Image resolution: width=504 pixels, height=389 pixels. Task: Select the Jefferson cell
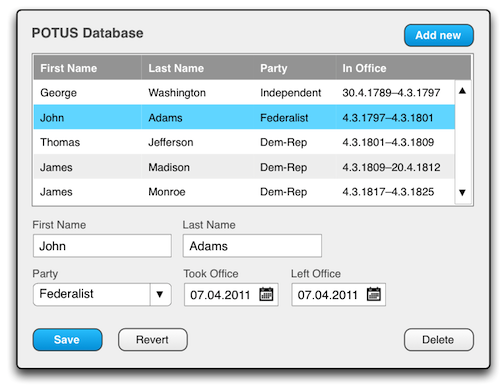click(198, 142)
